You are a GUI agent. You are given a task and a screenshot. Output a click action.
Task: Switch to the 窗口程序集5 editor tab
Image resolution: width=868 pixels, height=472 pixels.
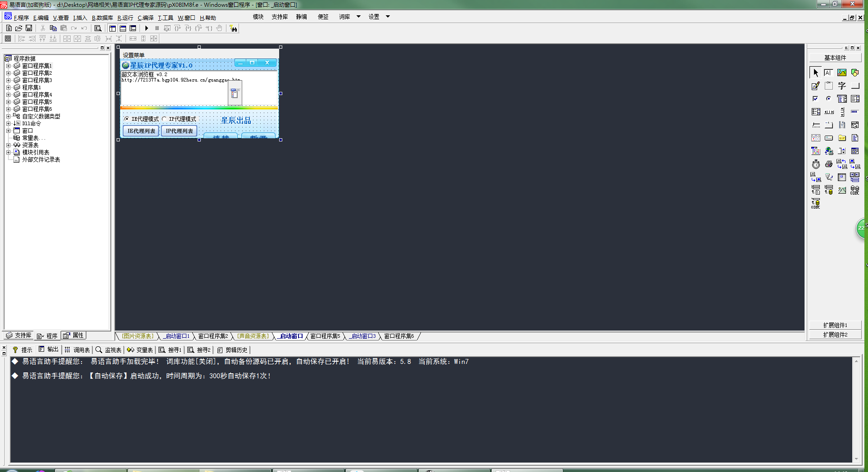[x=325, y=336]
